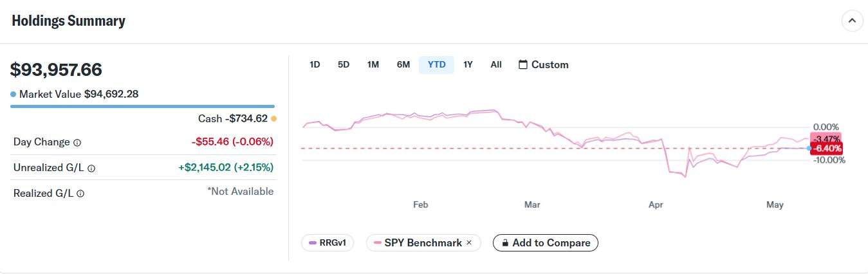Click the Realized G/L info icon
Screen dimensions: 868x274
click(80, 194)
